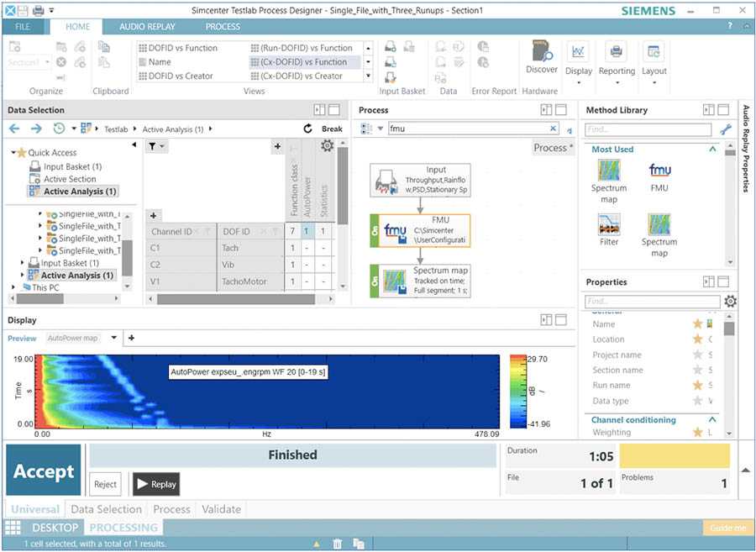The image size is (756, 552).
Task: Select the FMU method in Method Library
Action: (659, 177)
